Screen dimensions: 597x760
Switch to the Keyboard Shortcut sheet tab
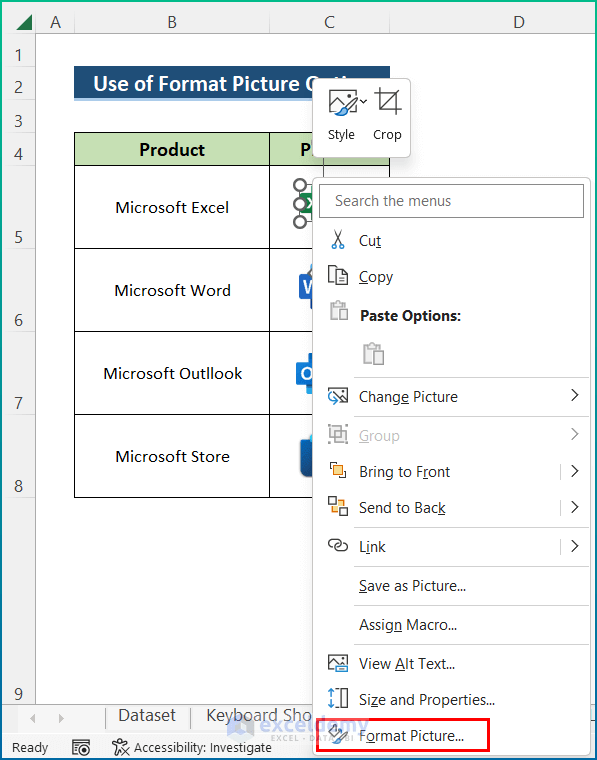point(258,715)
